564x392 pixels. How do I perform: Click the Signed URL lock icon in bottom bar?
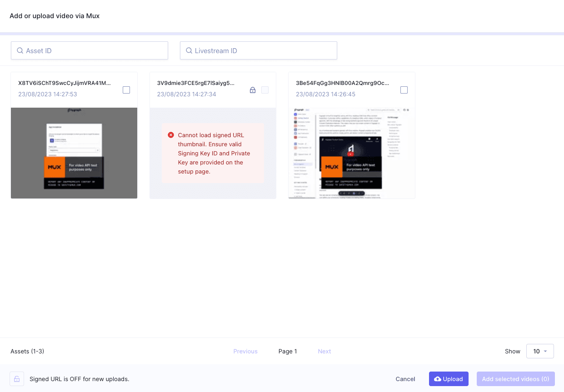(x=16, y=379)
